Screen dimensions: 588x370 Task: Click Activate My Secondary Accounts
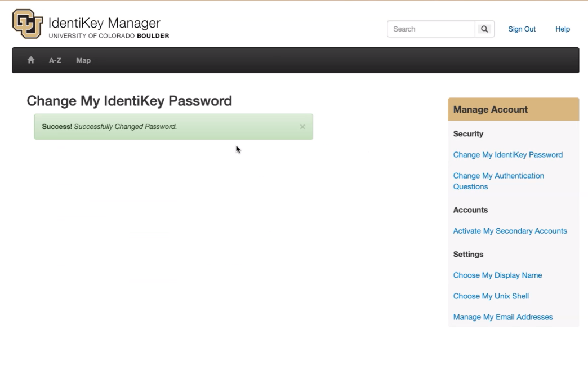(x=510, y=231)
